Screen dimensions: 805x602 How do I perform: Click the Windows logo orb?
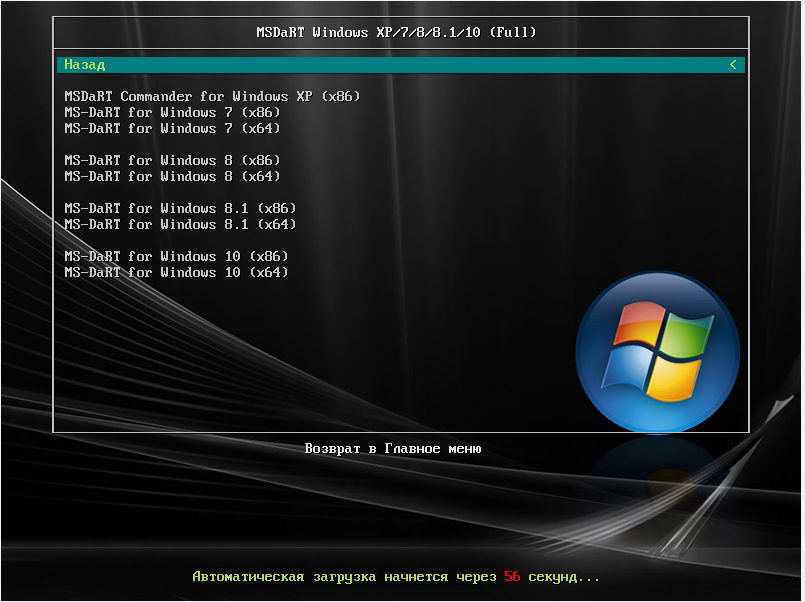coord(657,351)
